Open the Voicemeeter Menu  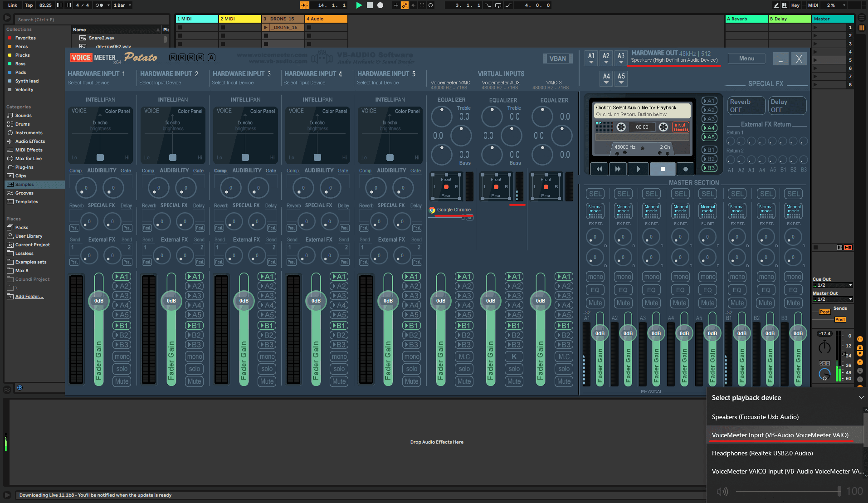tap(746, 59)
